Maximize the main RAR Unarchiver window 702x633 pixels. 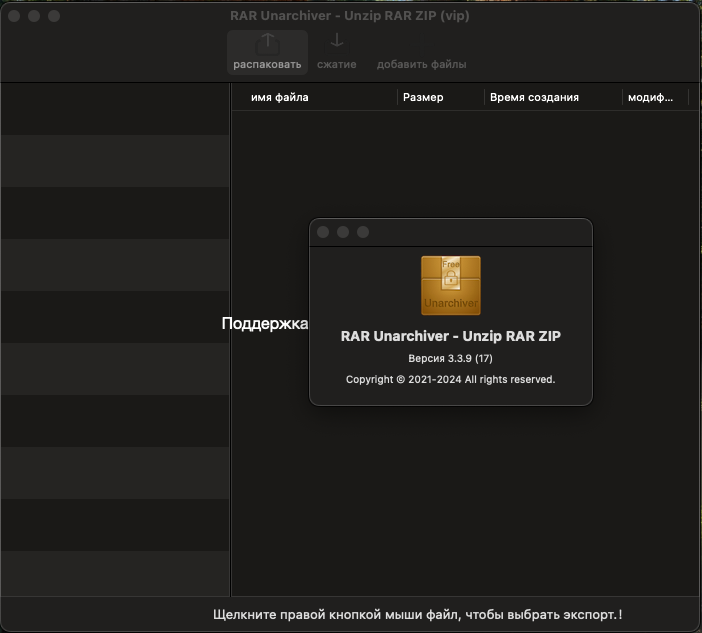[x=54, y=16]
